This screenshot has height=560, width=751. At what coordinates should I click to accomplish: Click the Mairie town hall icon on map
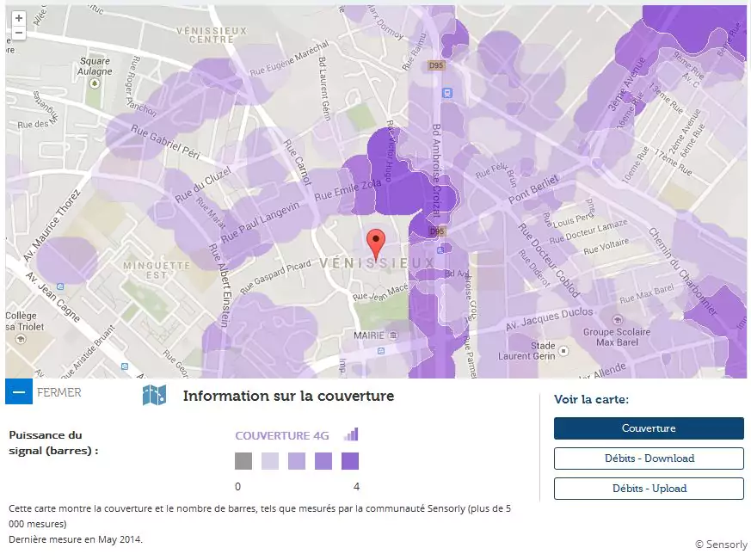point(393,334)
